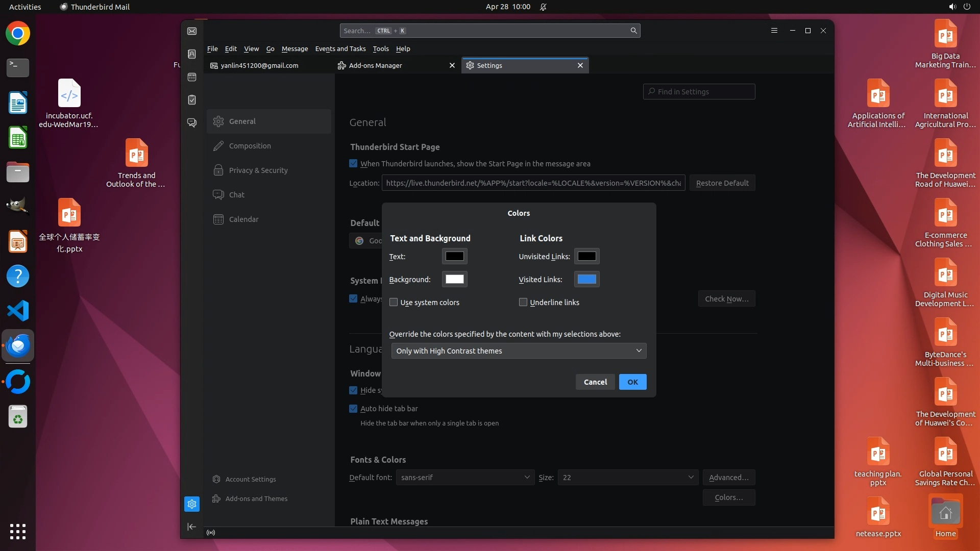The height and width of the screenshot is (551, 980).
Task: Switch to the Add-ons Manager tab
Action: 376,65
